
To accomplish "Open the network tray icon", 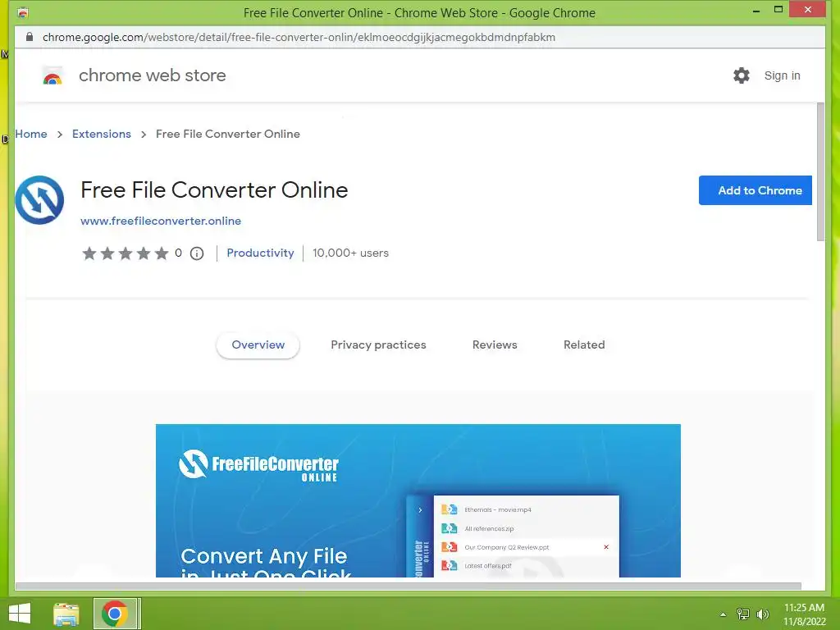I will (743, 614).
